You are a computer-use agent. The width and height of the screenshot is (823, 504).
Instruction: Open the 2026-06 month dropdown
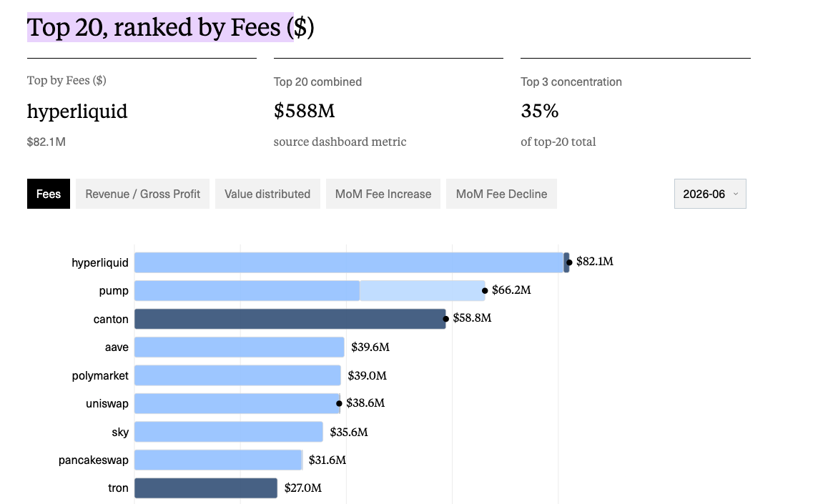point(710,194)
